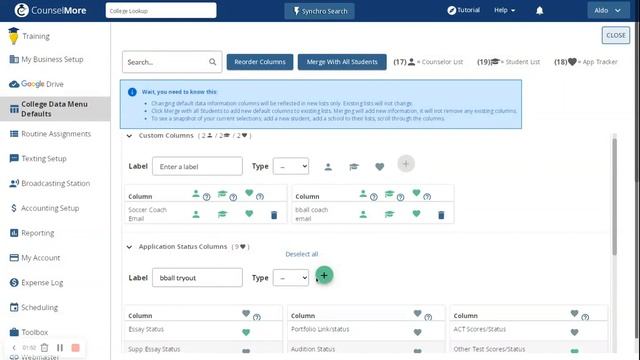Click the recorder pause button
640x360 pixels.
(60, 347)
